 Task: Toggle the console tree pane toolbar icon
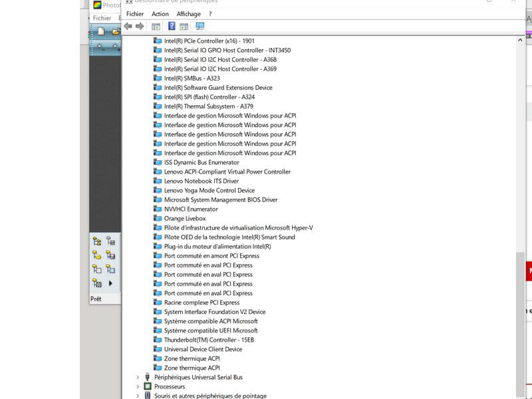156,27
